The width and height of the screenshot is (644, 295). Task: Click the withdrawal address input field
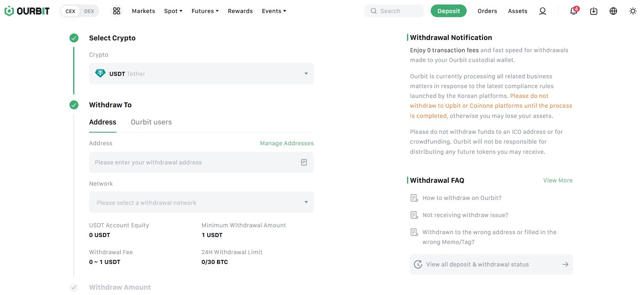click(201, 162)
